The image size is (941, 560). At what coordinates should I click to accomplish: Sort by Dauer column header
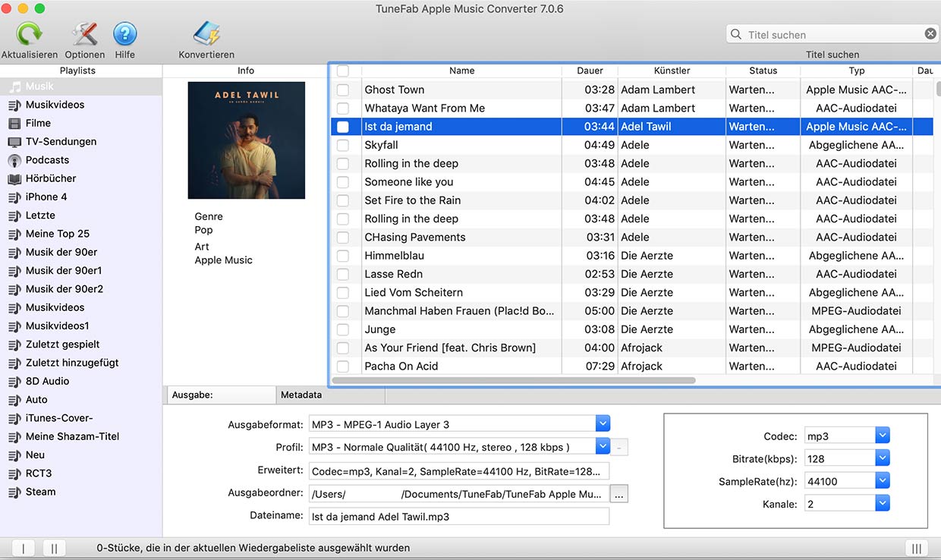tap(590, 71)
